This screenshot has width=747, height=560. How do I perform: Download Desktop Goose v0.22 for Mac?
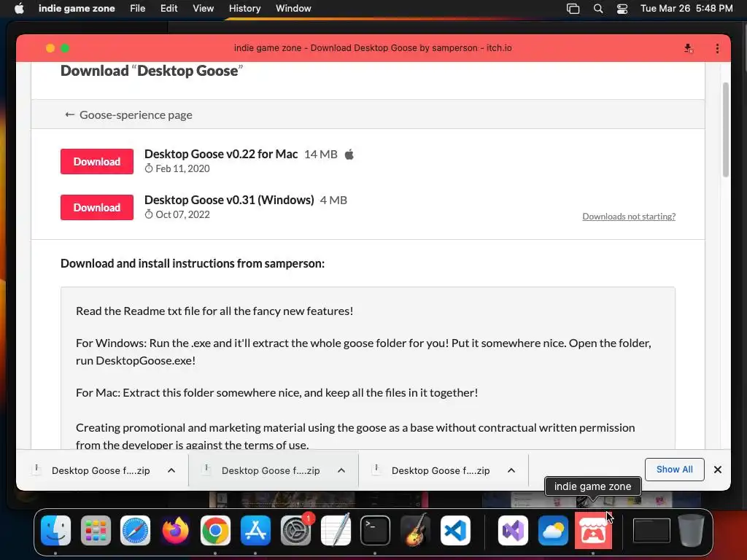click(x=97, y=161)
